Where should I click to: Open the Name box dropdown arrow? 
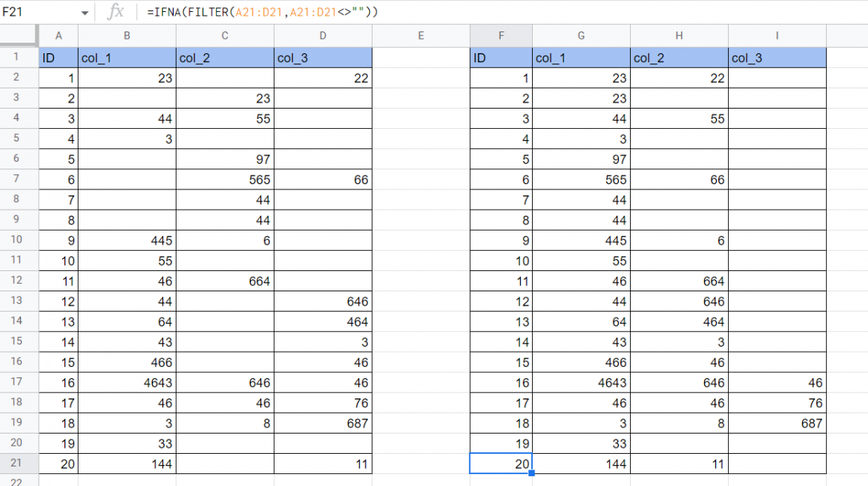[x=85, y=12]
